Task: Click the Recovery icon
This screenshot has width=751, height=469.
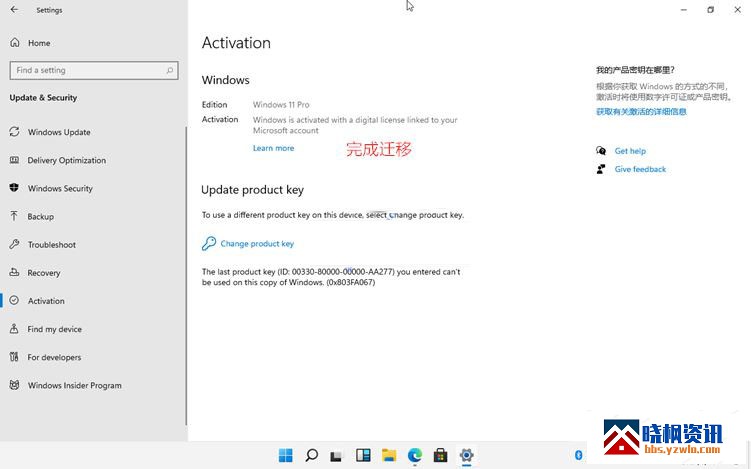Action: [x=14, y=272]
